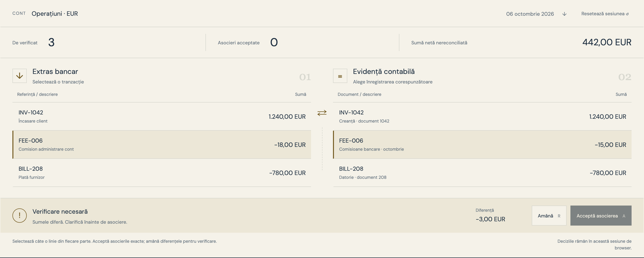Screen dimensions: 644x258
Task: Click the Asocieri acceptate count 0
Action: click(x=274, y=42)
